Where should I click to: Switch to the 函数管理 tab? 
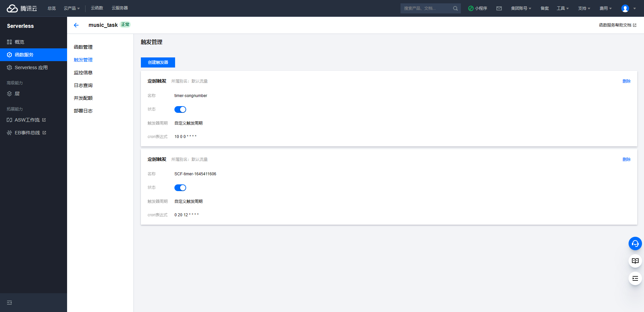(x=83, y=47)
